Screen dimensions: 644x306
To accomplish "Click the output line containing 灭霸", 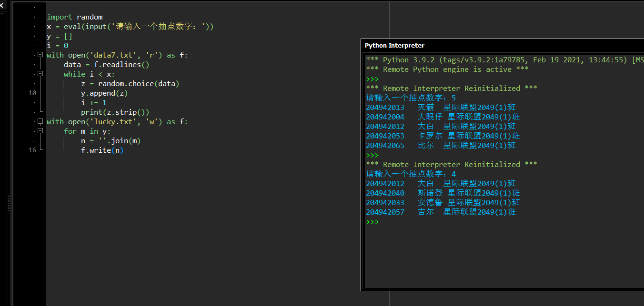I will pyautogui.click(x=440, y=108).
